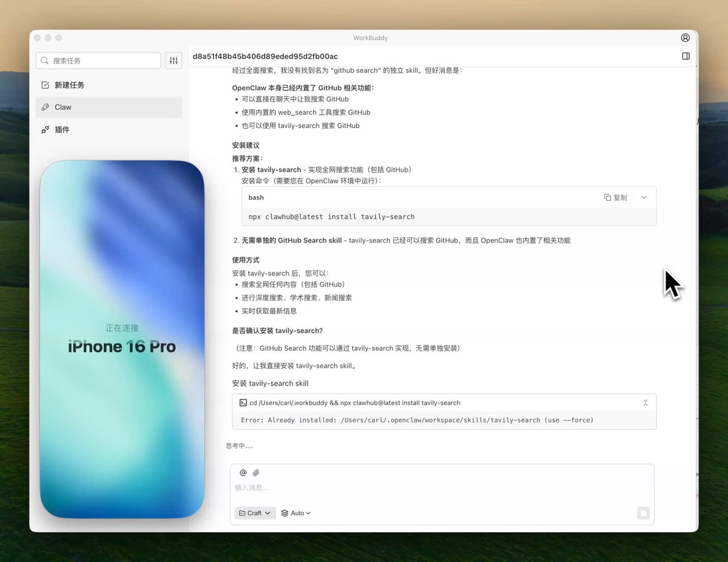Create a new task via 新建任务
728x562 pixels.
click(x=109, y=85)
